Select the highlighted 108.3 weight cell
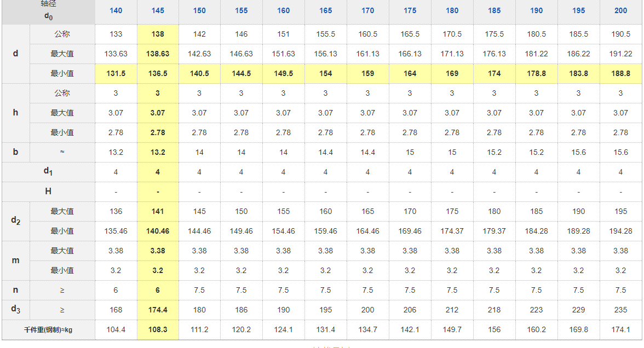 (x=158, y=329)
